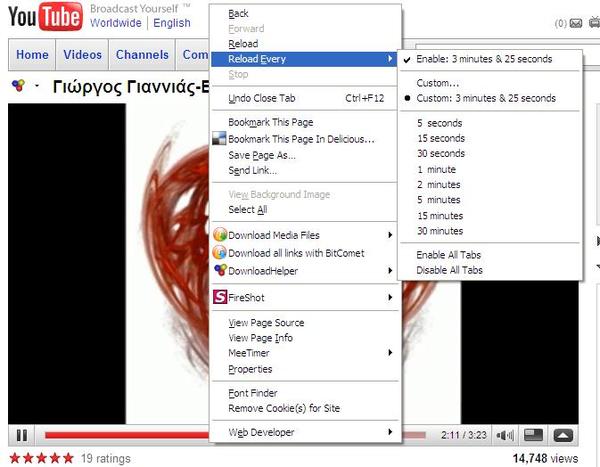
Task: Click the YouTube logo
Action: click(45, 16)
